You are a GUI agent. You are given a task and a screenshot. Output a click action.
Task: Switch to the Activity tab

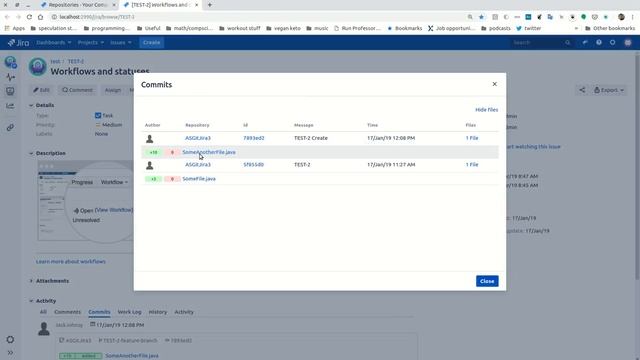click(184, 312)
